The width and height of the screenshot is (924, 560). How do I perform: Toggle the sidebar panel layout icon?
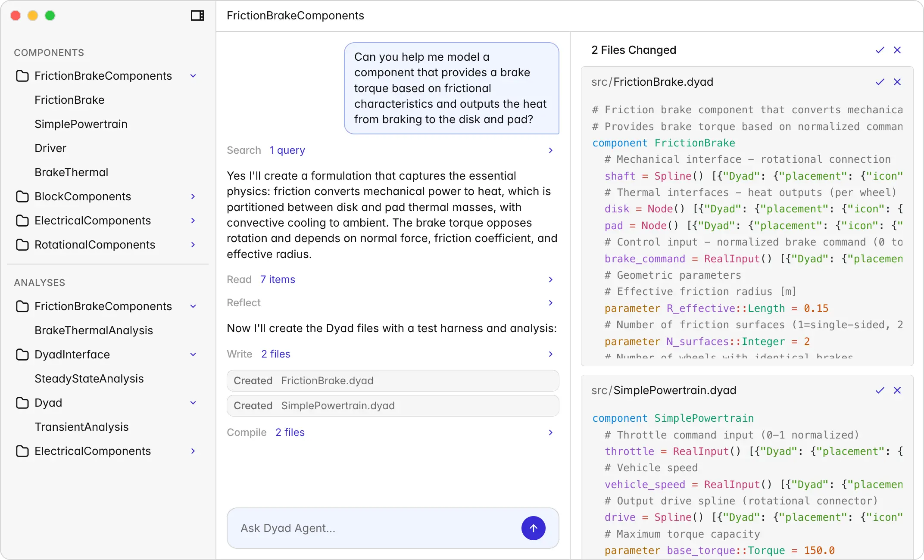pyautogui.click(x=197, y=16)
